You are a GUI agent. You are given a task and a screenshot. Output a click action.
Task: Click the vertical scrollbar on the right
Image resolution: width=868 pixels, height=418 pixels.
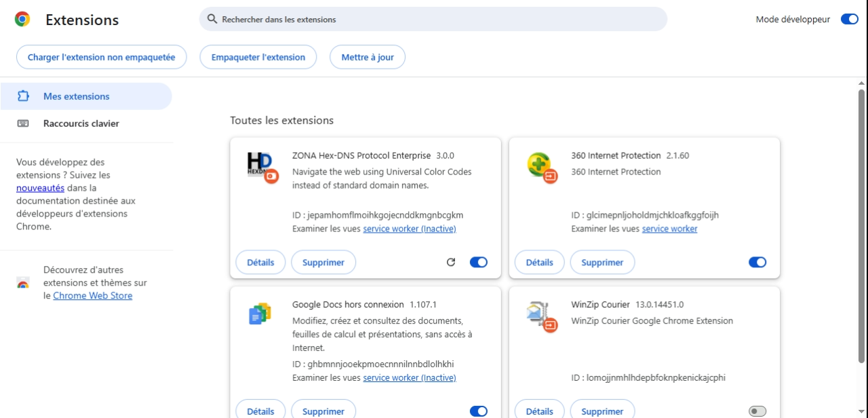(x=862, y=224)
